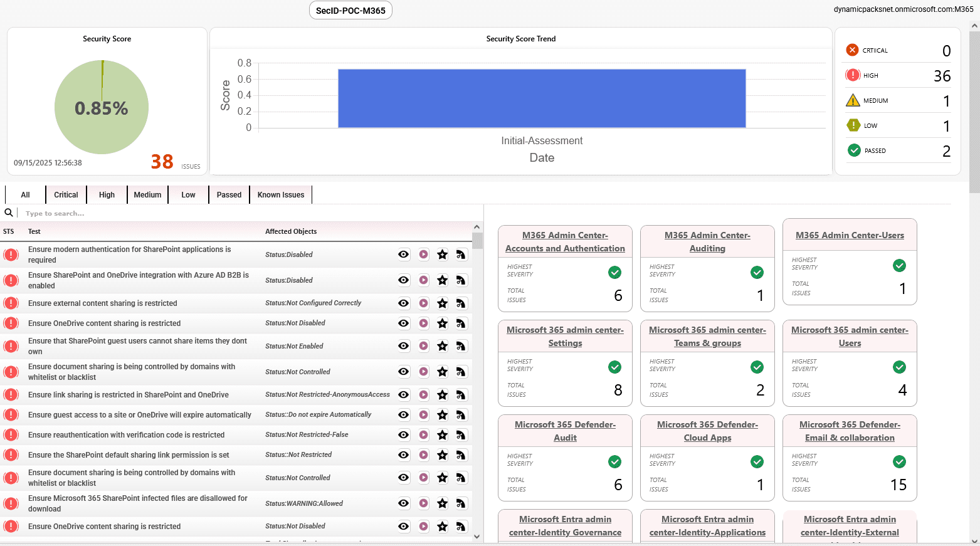Open Microsoft 365 Defender-Audit link
This screenshot has height=546, width=980.
click(x=565, y=431)
